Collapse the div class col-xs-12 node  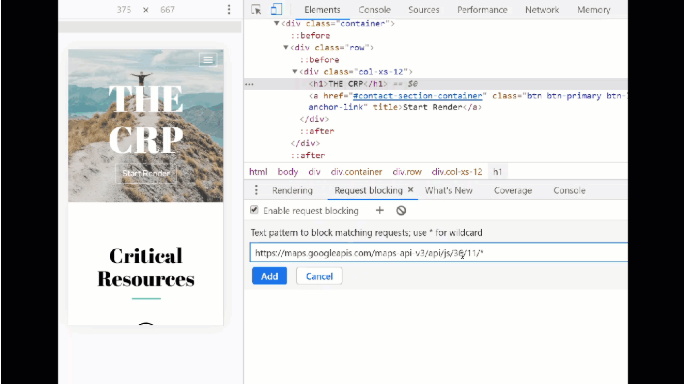[295, 72]
